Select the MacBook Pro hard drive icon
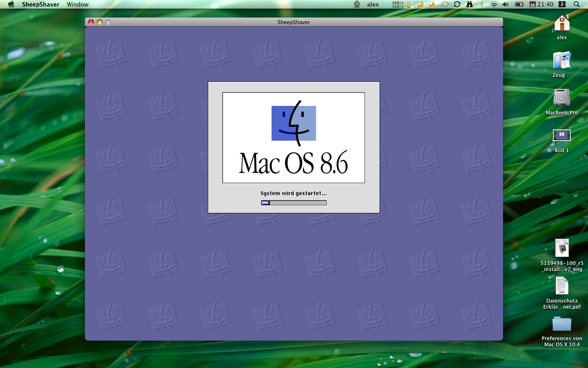The height and width of the screenshot is (368, 588). (562, 98)
